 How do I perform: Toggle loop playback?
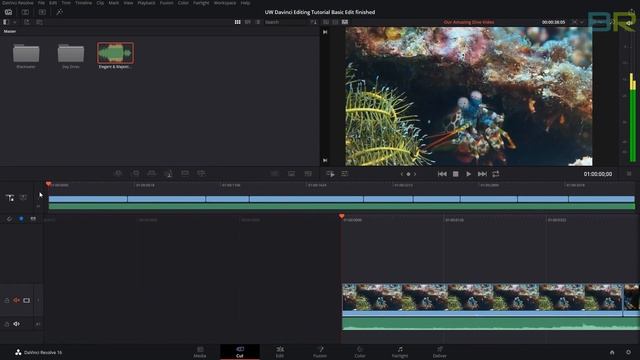[x=496, y=174]
